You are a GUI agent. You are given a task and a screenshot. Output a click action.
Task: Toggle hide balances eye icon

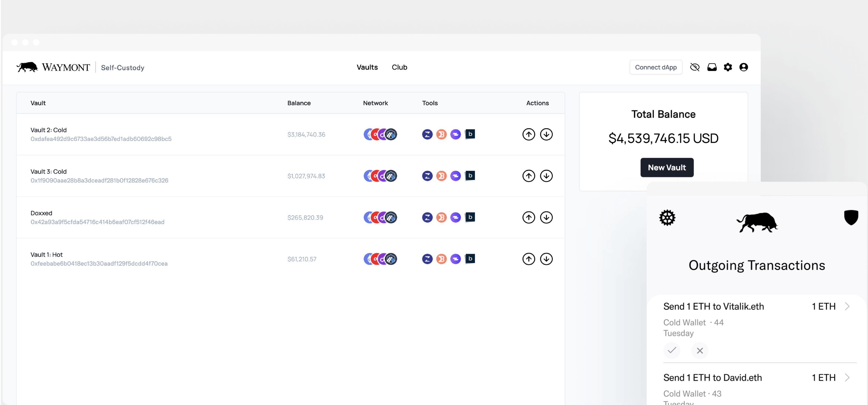(694, 67)
